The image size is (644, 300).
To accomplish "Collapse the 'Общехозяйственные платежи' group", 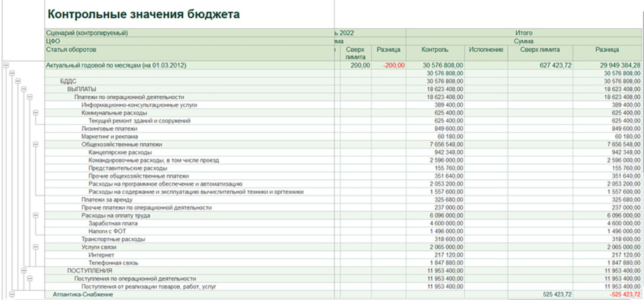I will pyautogui.click(x=36, y=145).
